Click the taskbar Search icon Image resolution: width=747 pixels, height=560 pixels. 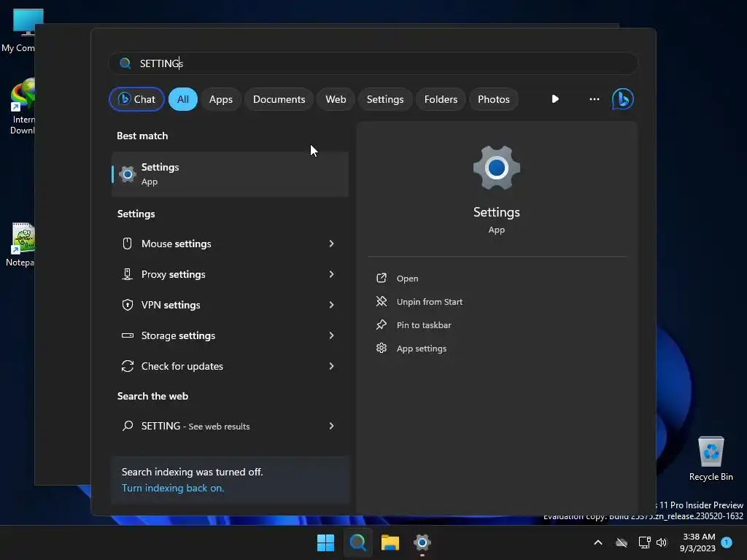(x=357, y=542)
